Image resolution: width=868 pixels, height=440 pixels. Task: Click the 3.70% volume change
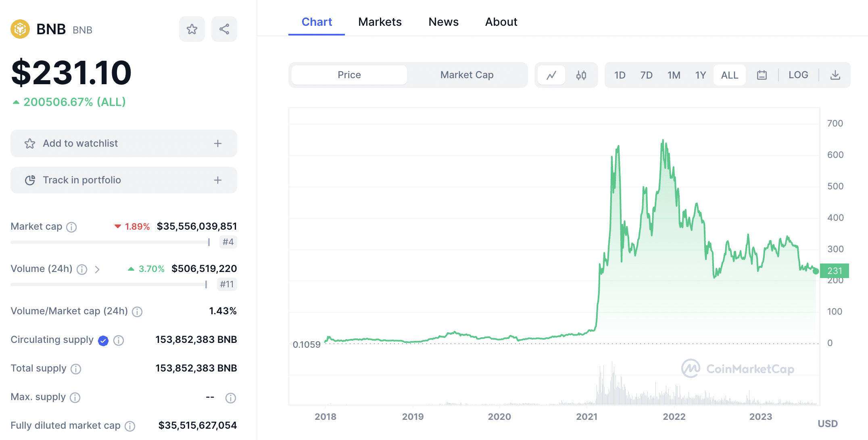(146, 269)
